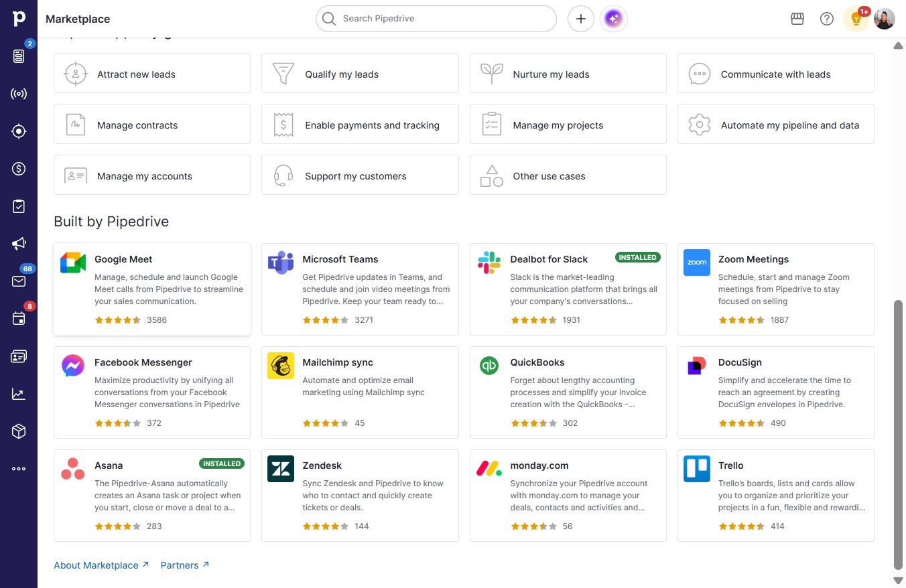Select the Communicate with leads category
The height and width of the screenshot is (588, 906).
776,73
